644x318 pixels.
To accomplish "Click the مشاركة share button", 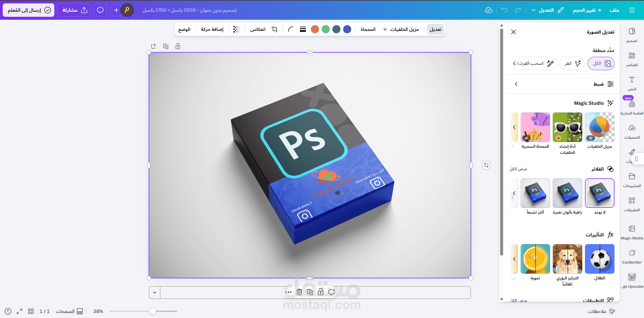I will [x=74, y=10].
